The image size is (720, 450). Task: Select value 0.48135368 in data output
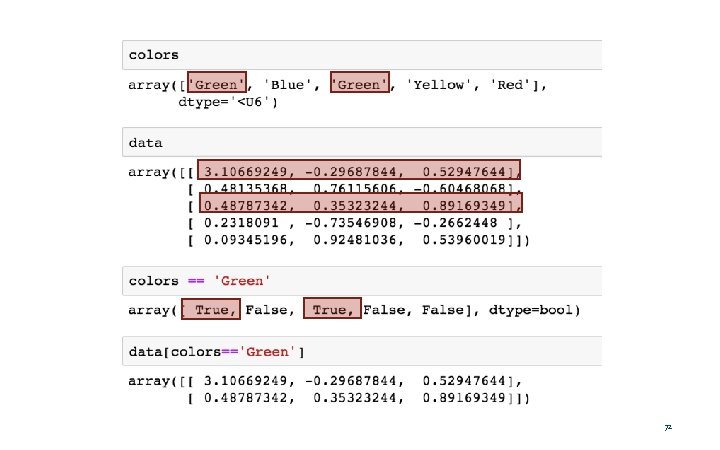coord(245,189)
